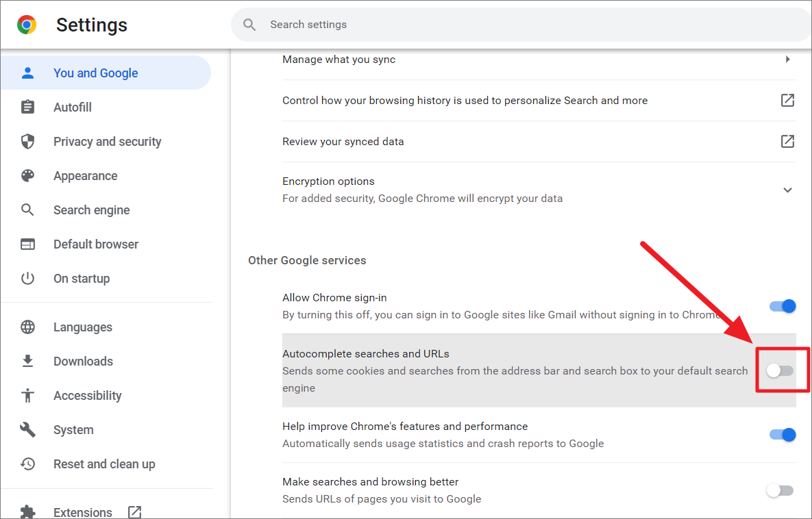812x519 pixels.
Task: Click the On startup power icon
Action: click(x=27, y=279)
